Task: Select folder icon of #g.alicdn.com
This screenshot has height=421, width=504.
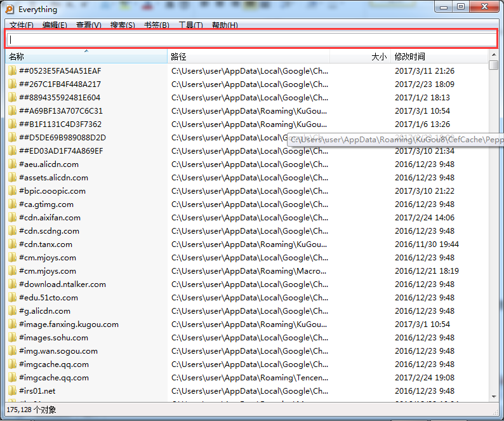Action: coord(12,311)
